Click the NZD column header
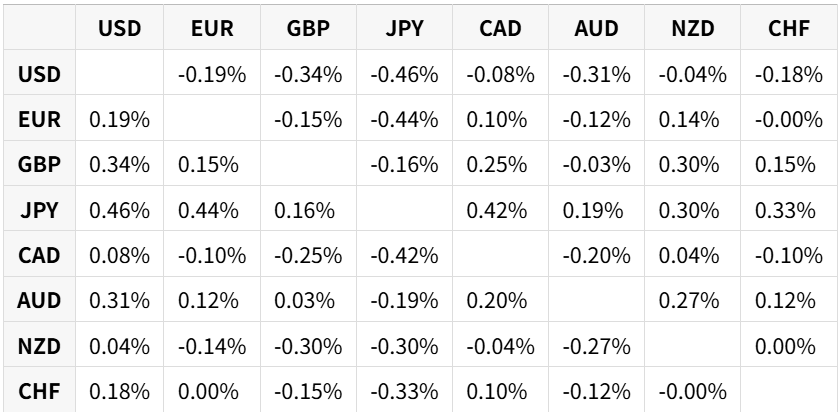838x412 pixels. click(692, 29)
